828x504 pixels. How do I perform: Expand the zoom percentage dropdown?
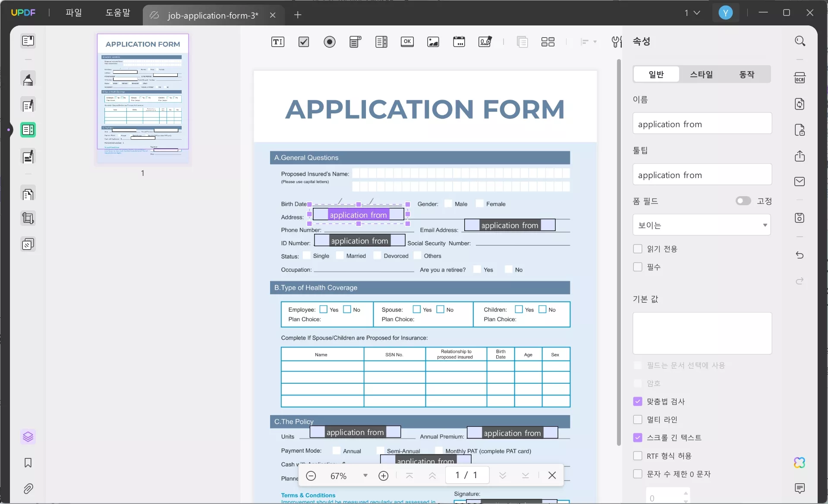click(x=365, y=476)
